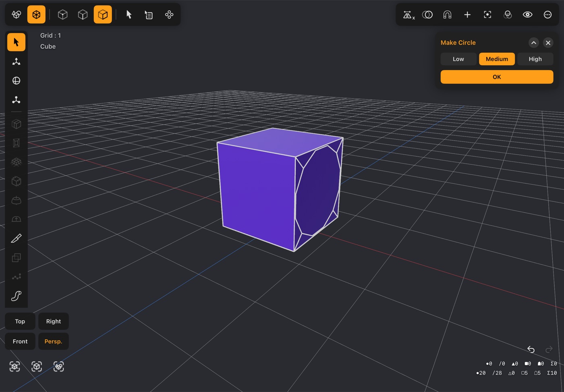Image resolution: width=564 pixels, height=392 pixels.
Task: Open the plus add menu
Action: pyautogui.click(x=467, y=15)
